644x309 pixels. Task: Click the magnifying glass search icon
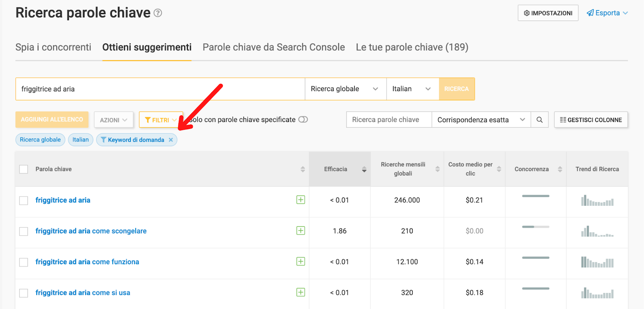[x=539, y=120]
